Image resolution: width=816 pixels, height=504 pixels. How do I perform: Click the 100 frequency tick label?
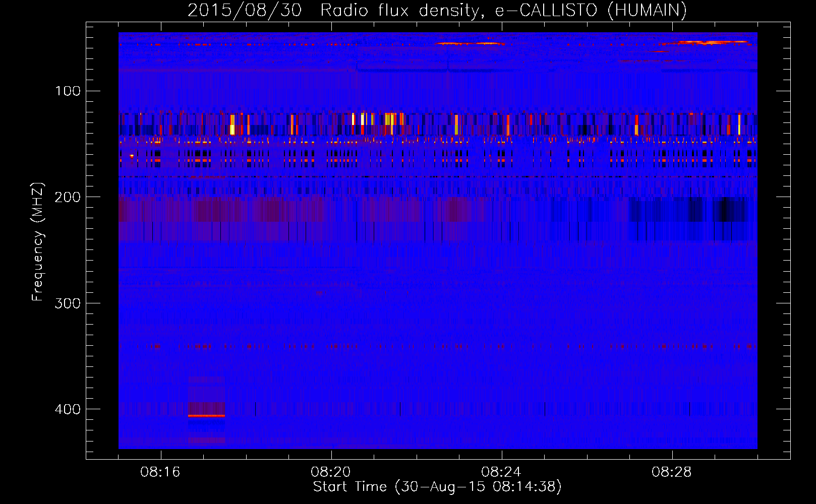tap(68, 91)
